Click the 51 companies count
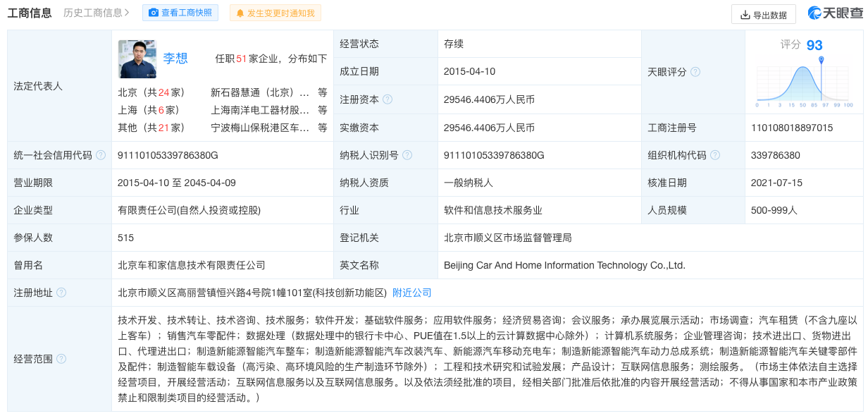The height and width of the screenshot is (416, 868). 240,59
